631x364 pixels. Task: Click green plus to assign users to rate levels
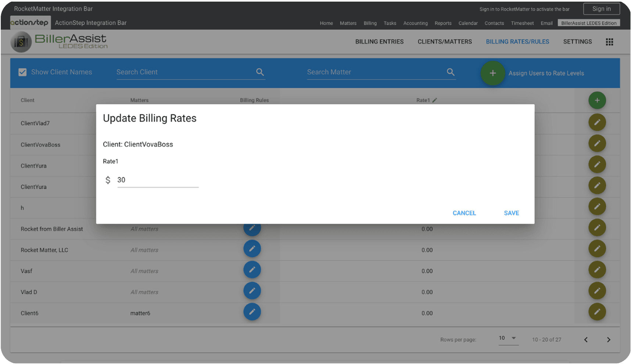point(492,73)
